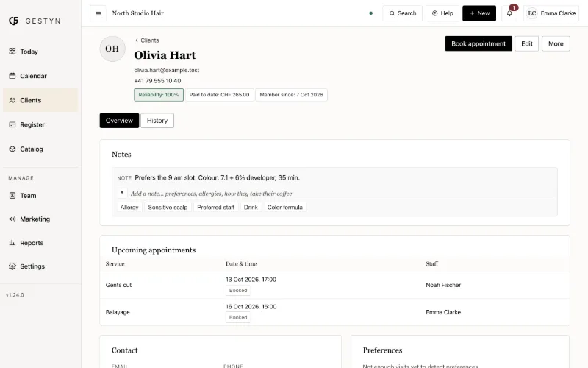The height and width of the screenshot is (368, 588).
Task: Open the Help button
Action: click(x=442, y=13)
